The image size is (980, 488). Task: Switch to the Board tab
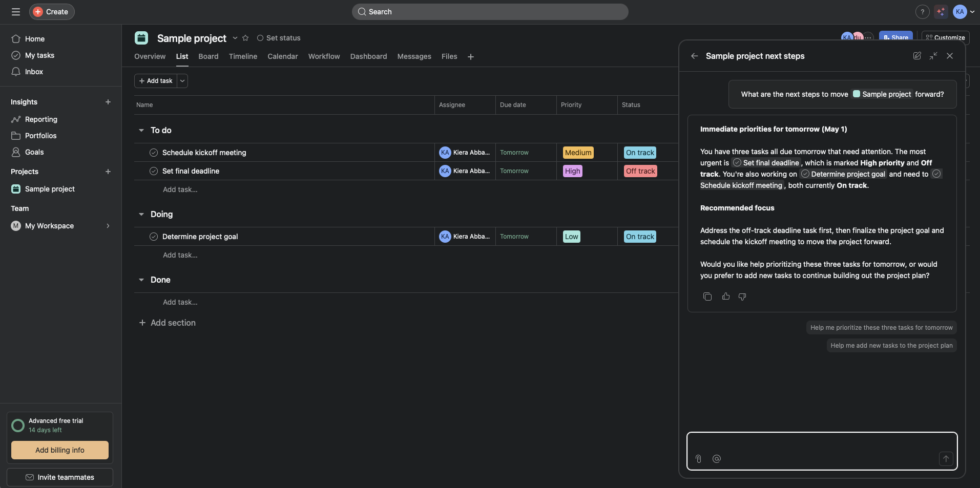[x=208, y=56]
